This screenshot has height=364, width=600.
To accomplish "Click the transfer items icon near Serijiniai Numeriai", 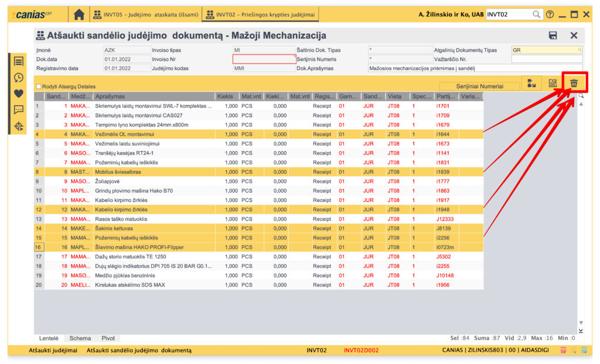I will click(x=531, y=84).
